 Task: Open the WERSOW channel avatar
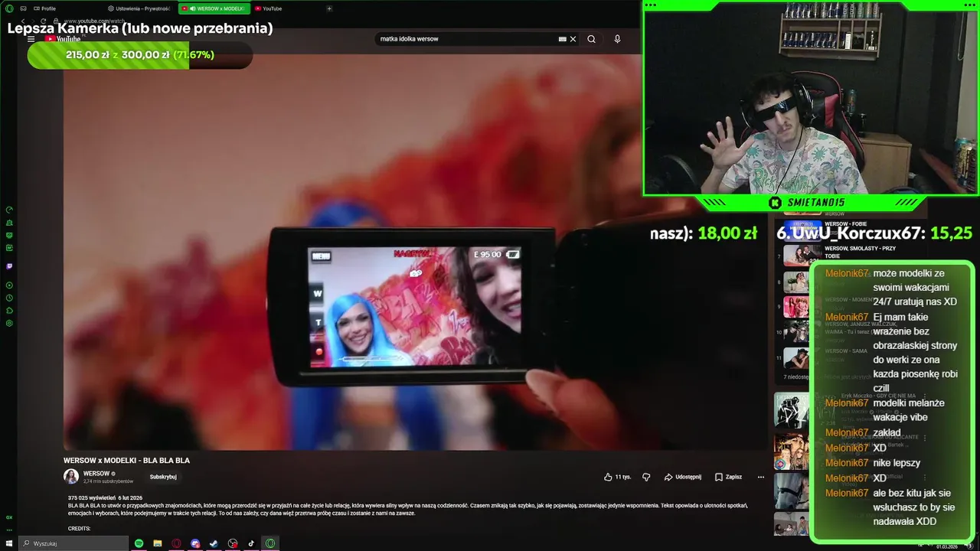point(71,477)
